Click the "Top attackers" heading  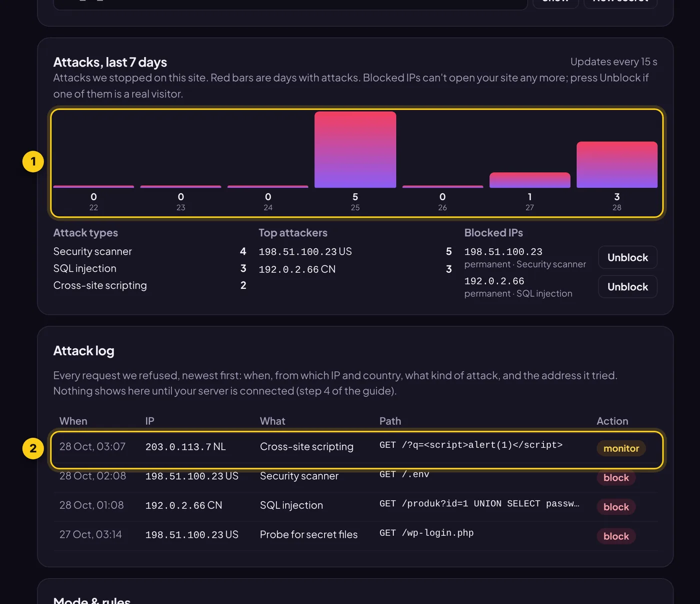coord(293,233)
